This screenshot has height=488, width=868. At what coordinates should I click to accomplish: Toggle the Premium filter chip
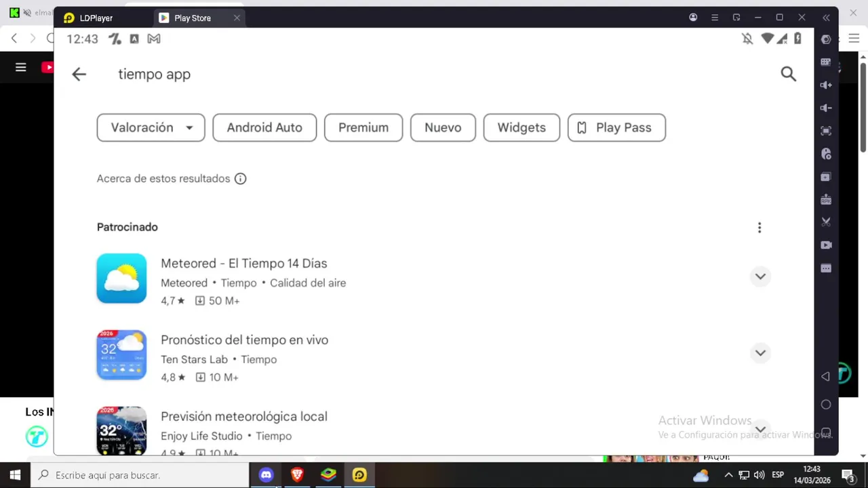363,127
